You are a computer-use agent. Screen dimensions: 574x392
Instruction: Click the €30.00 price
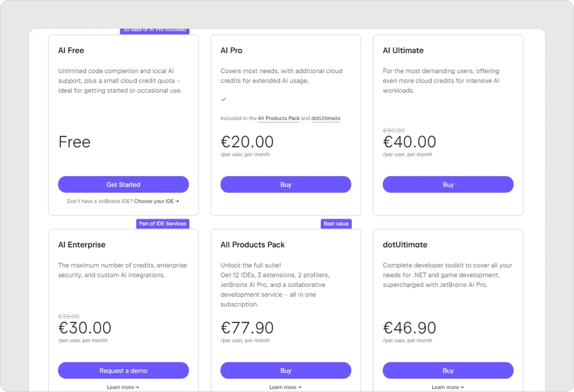click(x=85, y=328)
